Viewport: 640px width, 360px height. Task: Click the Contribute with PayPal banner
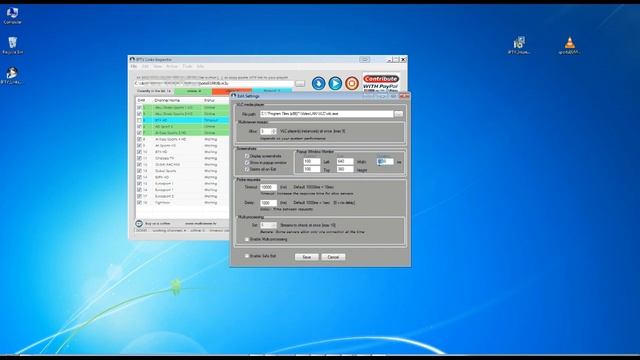381,83
